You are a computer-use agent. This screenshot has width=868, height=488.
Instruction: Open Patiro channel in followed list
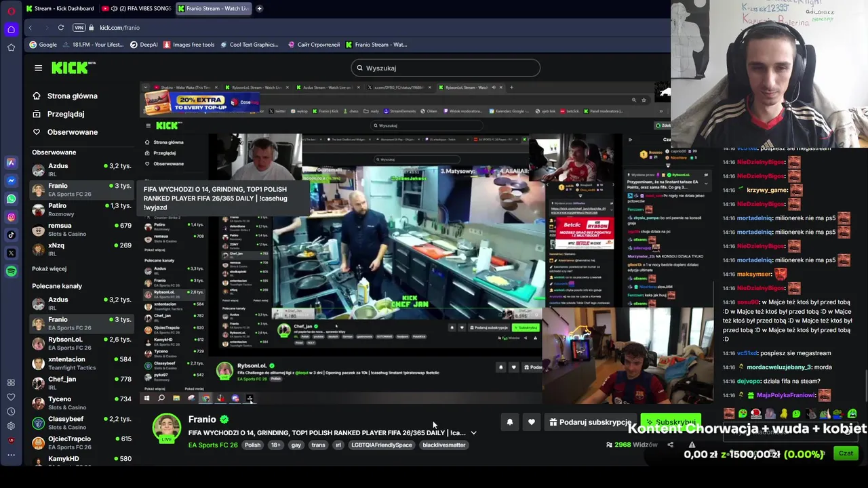pyautogui.click(x=81, y=209)
